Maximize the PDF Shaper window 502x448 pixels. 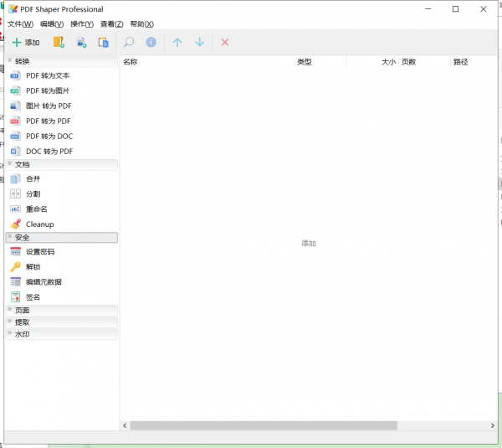(455, 9)
